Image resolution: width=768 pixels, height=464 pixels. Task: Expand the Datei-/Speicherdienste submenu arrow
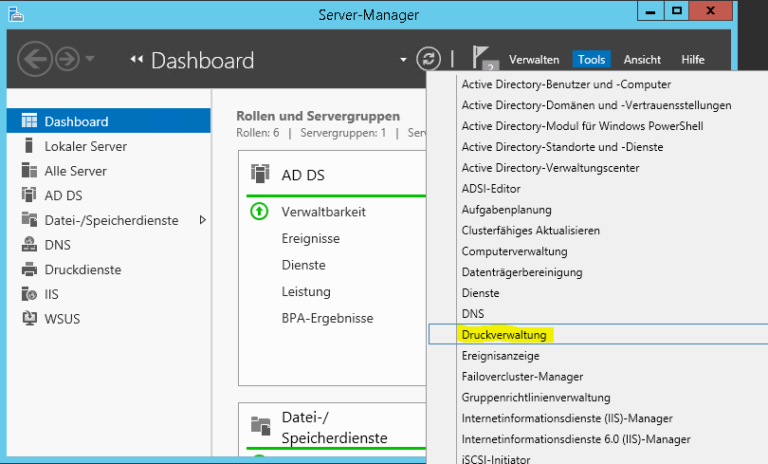(x=202, y=220)
